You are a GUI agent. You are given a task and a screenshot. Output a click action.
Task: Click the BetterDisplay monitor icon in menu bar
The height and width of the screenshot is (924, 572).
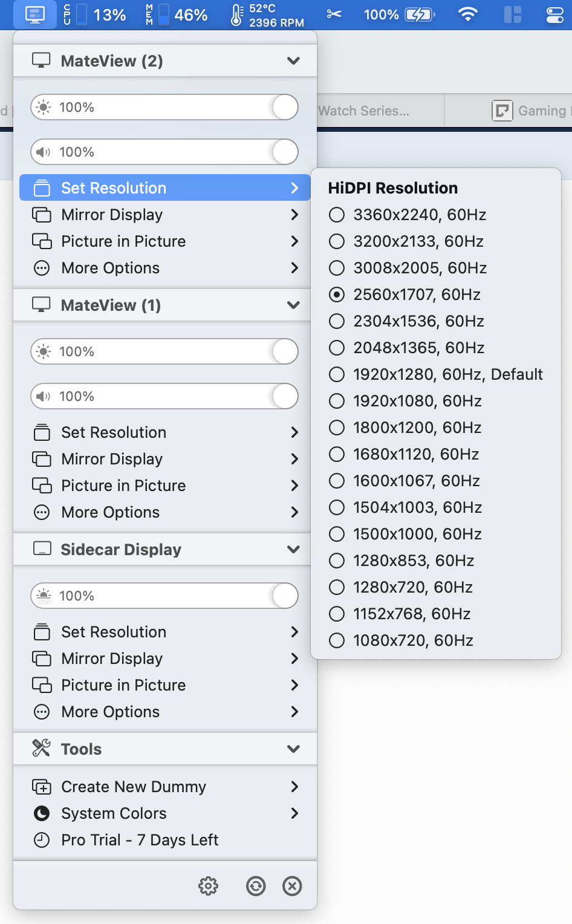pos(35,15)
